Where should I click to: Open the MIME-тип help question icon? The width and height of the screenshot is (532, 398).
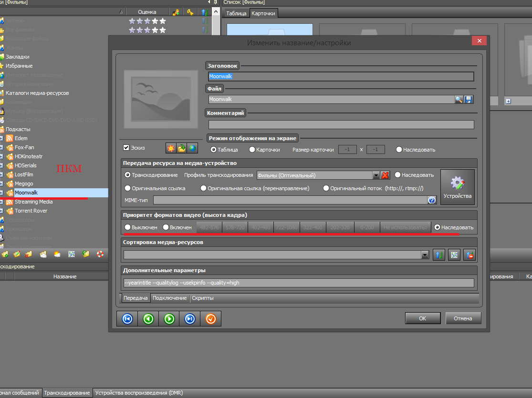432,200
